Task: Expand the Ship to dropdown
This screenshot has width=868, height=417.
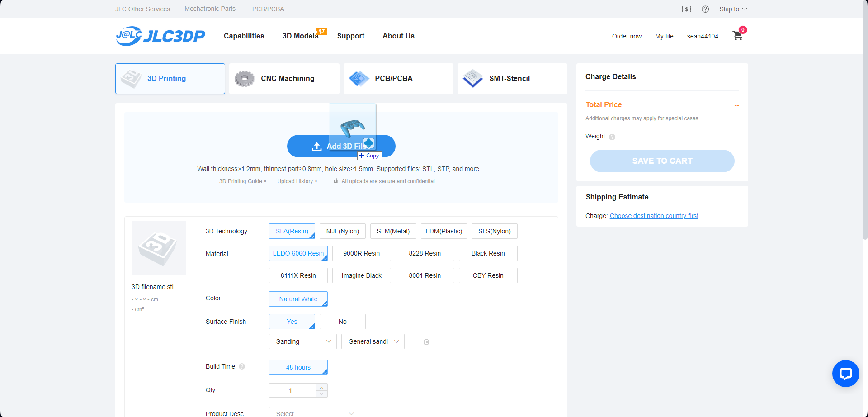Action: coord(733,9)
